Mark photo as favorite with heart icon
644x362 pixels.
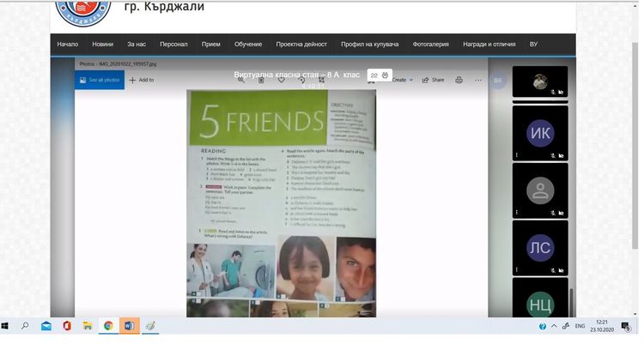(281, 80)
